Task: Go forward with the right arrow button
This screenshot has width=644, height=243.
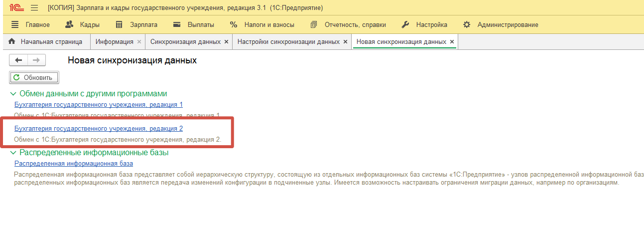Action: click(x=36, y=60)
